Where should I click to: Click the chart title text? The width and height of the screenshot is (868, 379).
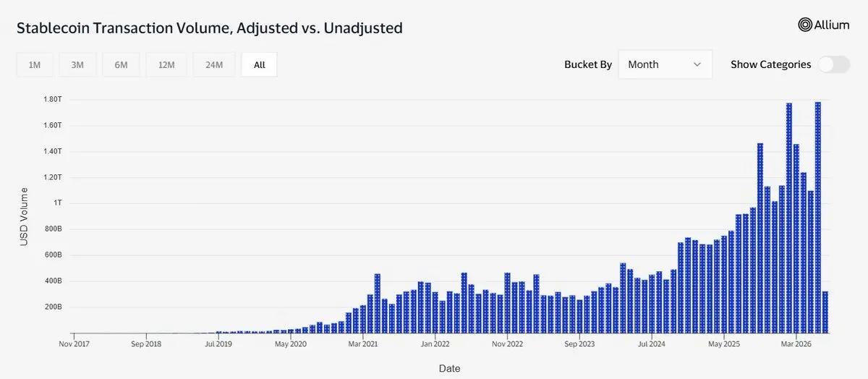(210, 28)
